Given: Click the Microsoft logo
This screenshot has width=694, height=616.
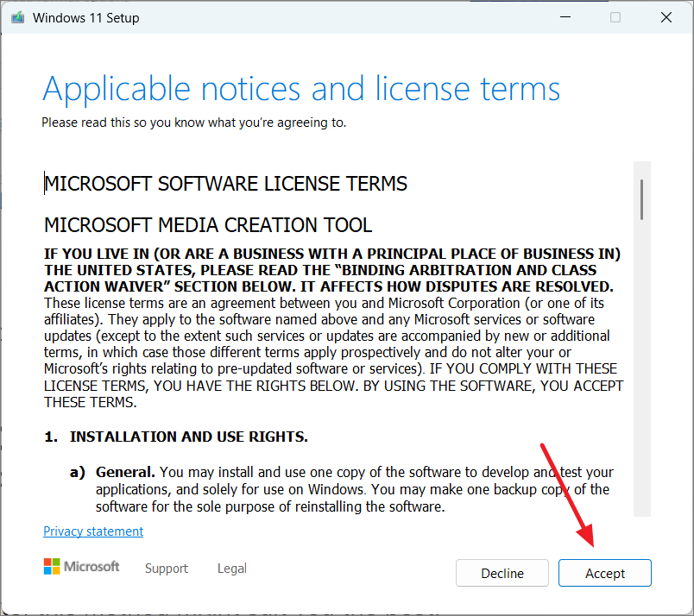Looking at the screenshot, I should pyautogui.click(x=81, y=567).
